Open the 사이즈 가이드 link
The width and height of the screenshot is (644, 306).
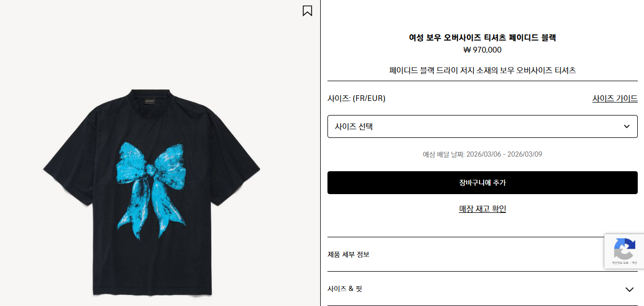click(615, 98)
